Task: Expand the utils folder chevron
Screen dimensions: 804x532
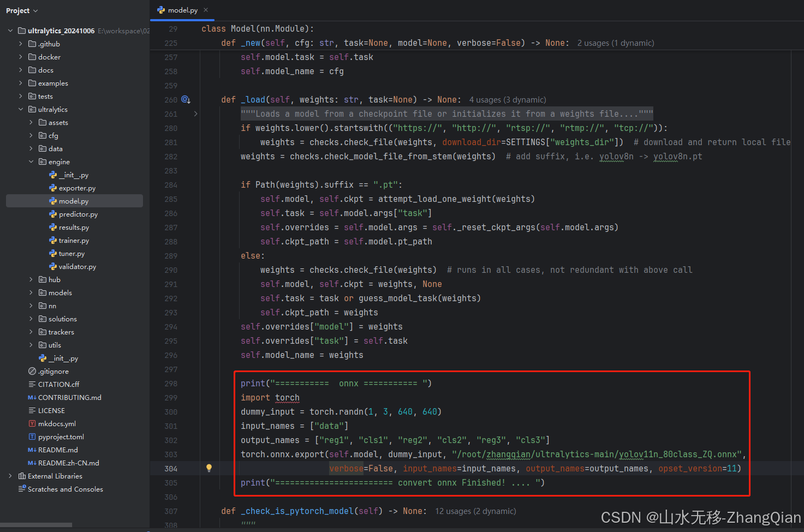Action: [31, 345]
